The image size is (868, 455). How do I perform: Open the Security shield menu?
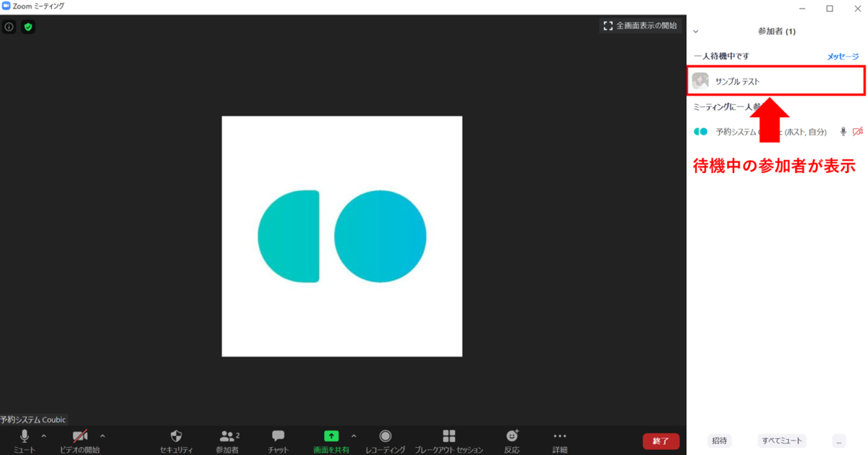176,440
